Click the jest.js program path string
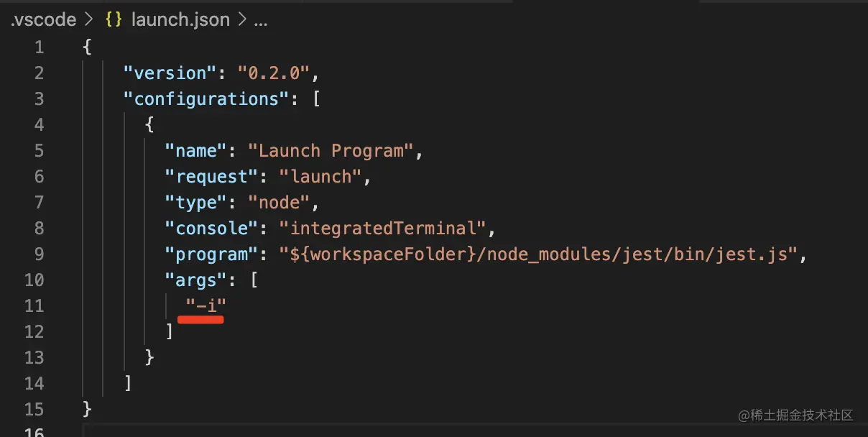The width and height of the screenshot is (868, 437). point(540,254)
